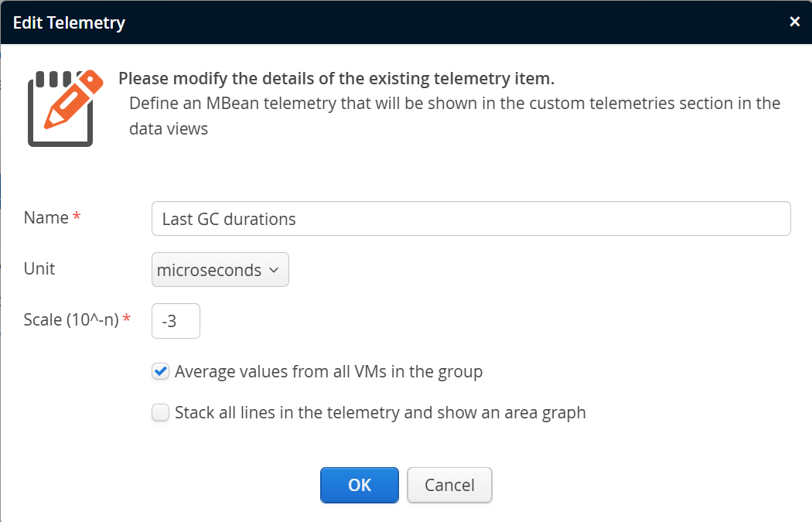Click the 'Define an MBean telemetry' description text
This screenshot has width=812, height=522.
[454, 104]
